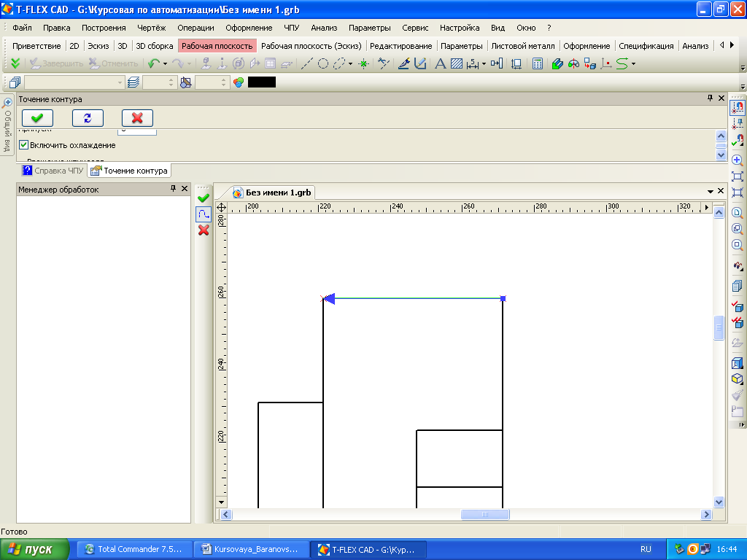Select the text tool letter A

441,63
